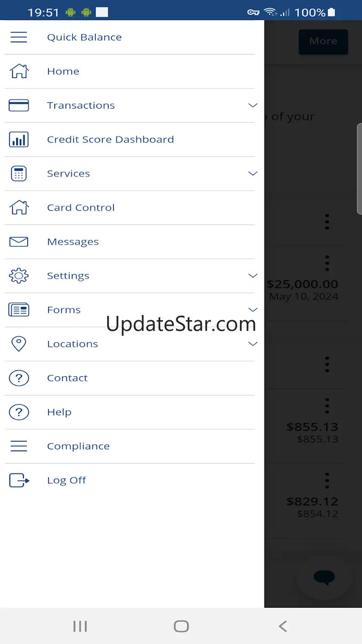Tap the Locations map pin icon

19,344
